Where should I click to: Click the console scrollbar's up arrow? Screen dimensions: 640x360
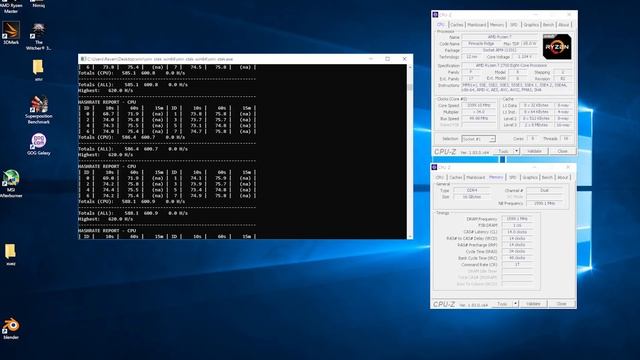[x=410, y=67]
